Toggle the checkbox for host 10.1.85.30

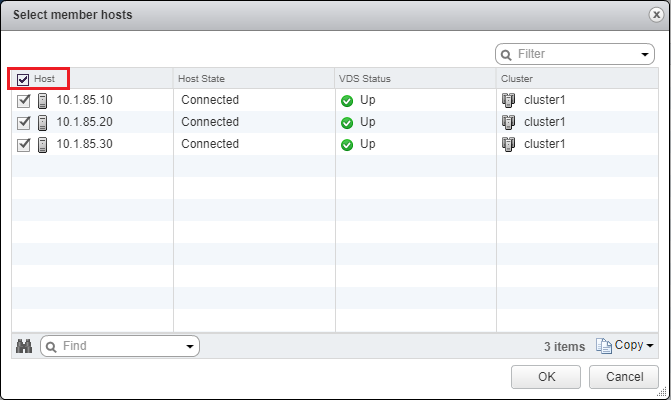(24, 145)
